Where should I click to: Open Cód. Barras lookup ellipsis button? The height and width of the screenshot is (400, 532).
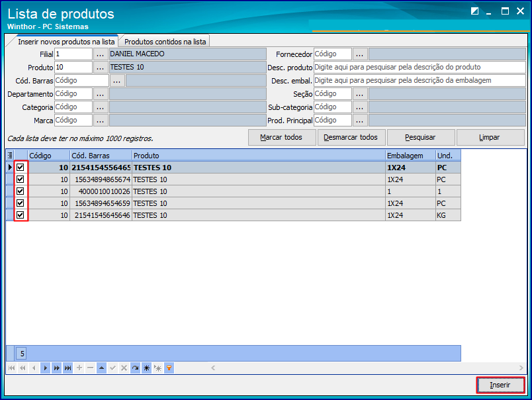(116, 81)
